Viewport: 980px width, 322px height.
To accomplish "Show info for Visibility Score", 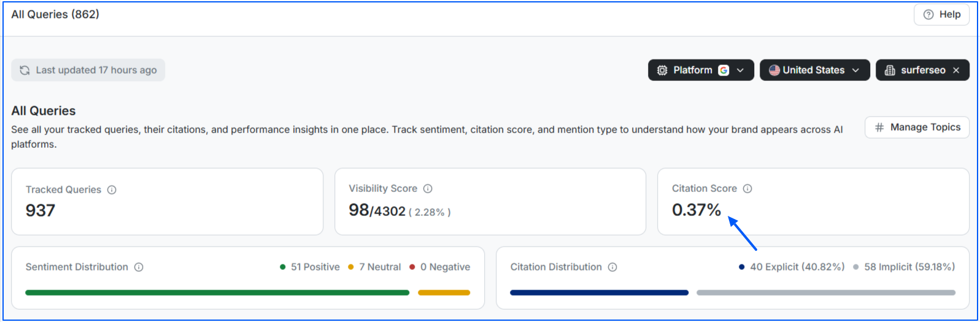I will (x=428, y=188).
